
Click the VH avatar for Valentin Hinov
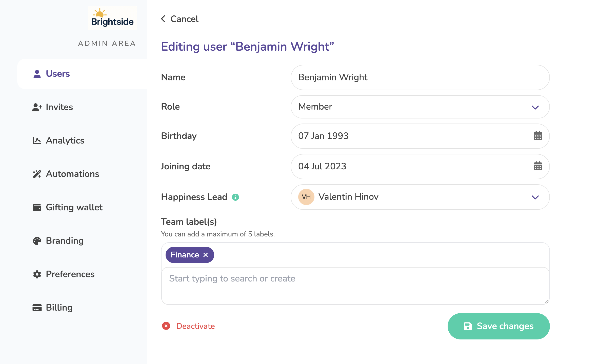[306, 197]
